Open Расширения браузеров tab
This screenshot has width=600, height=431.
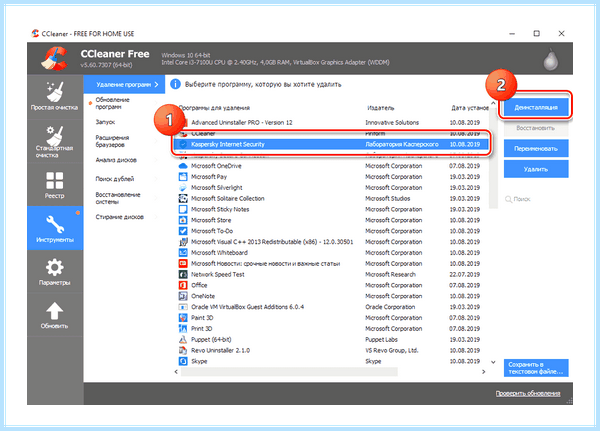click(122, 141)
